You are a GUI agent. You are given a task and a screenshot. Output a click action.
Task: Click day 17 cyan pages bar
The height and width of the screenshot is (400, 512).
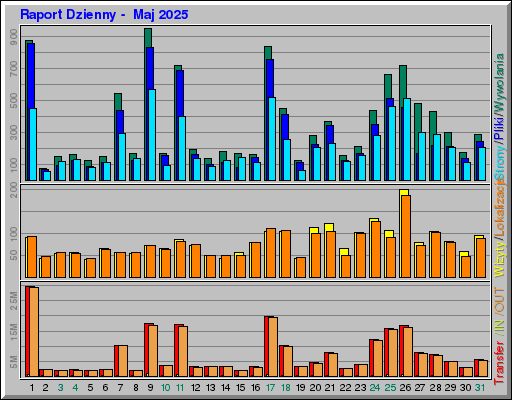pos(272,139)
